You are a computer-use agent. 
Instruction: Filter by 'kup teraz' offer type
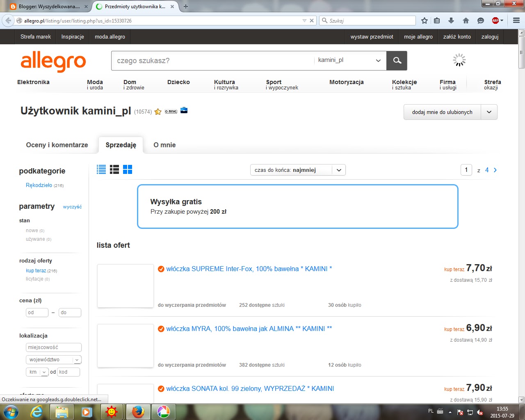click(36, 270)
